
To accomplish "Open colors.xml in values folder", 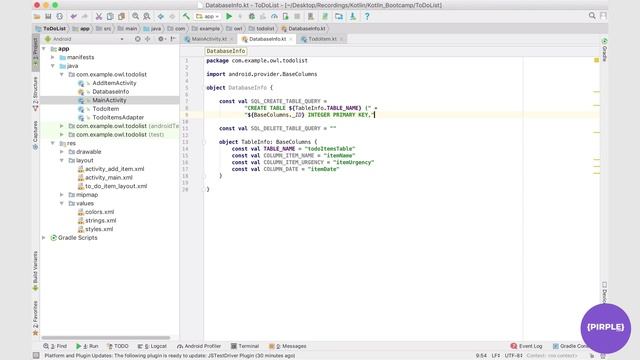I will [x=100, y=212].
